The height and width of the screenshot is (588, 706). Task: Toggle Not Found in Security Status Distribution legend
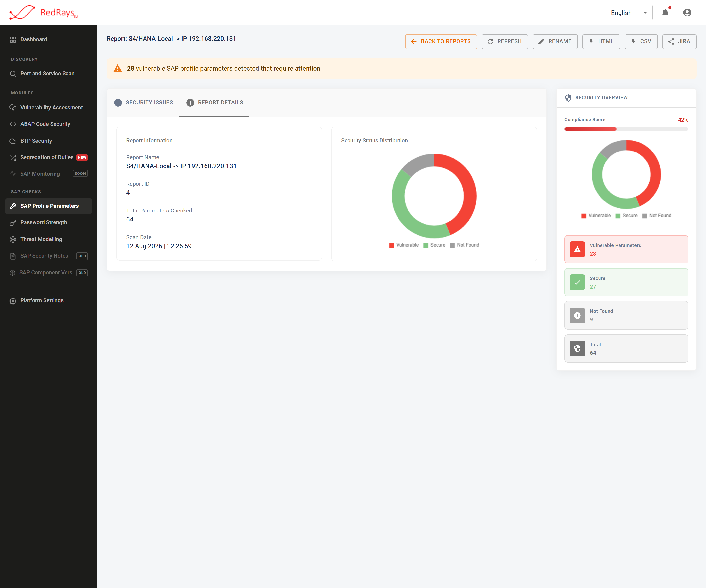tap(464, 245)
